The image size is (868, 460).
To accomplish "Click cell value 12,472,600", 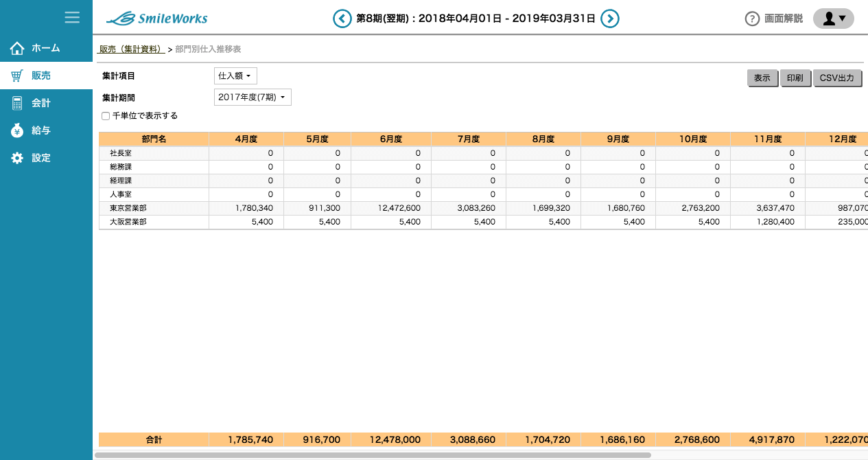I will (x=399, y=208).
